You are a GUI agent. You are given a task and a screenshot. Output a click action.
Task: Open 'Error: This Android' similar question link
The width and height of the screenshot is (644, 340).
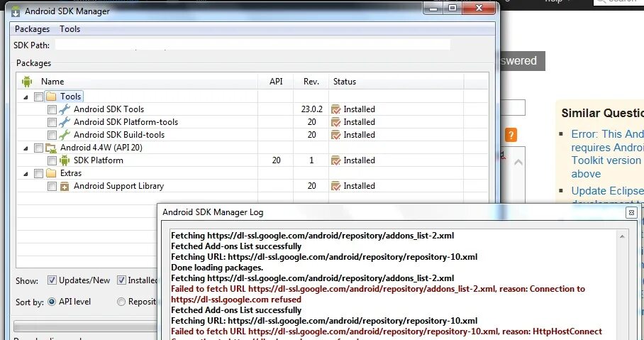(x=607, y=154)
